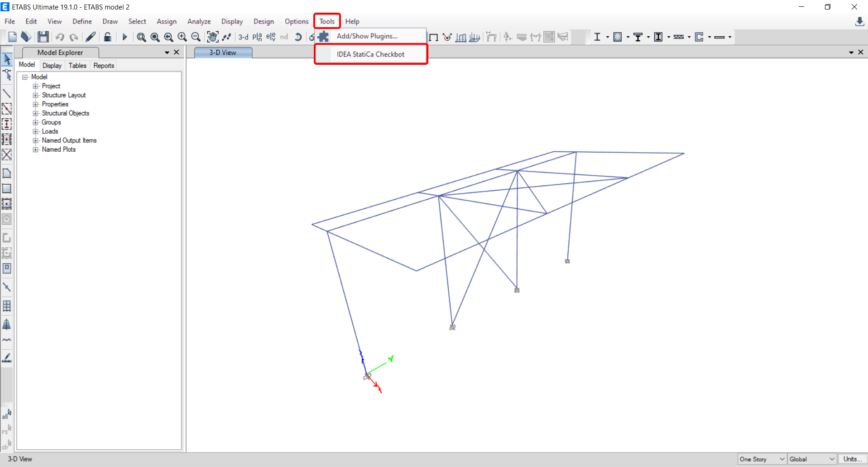The height and width of the screenshot is (467, 868).
Task: Click the Restore Previous Zoom icon
Action: (168, 37)
